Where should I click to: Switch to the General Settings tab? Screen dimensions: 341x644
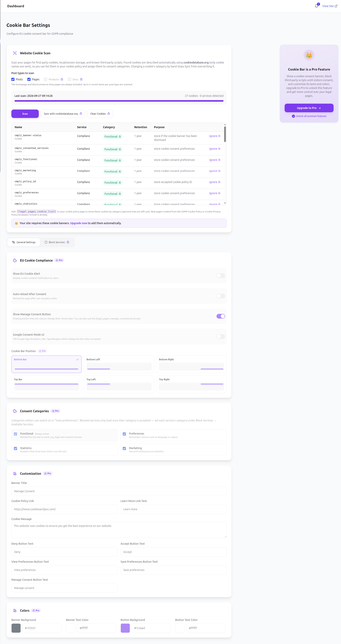pos(24,242)
